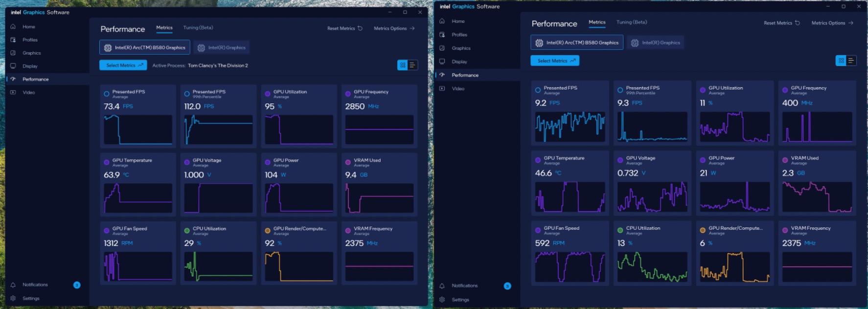
Task: Choose Arc B580 Graphics GPU in left window
Action: (145, 48)
